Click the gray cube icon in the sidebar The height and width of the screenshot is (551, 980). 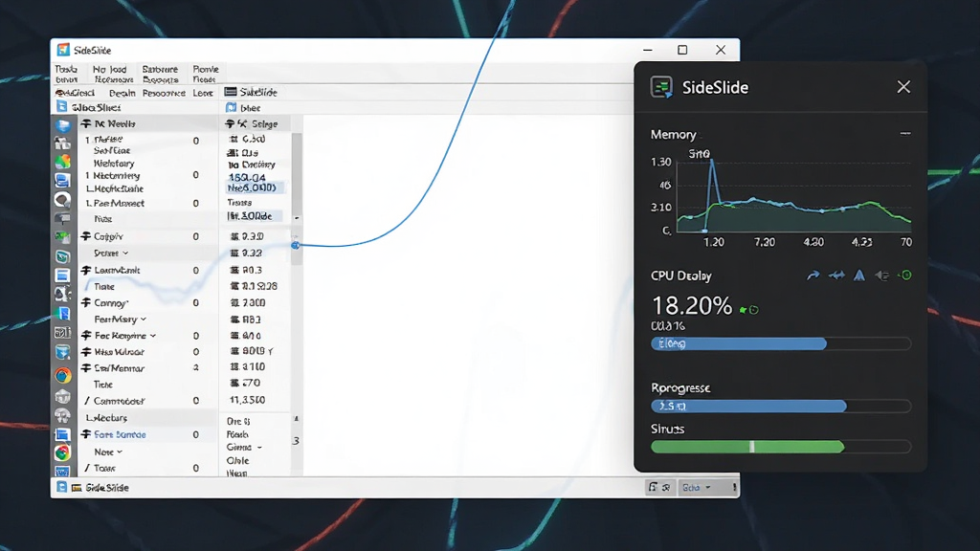point(62,396)
